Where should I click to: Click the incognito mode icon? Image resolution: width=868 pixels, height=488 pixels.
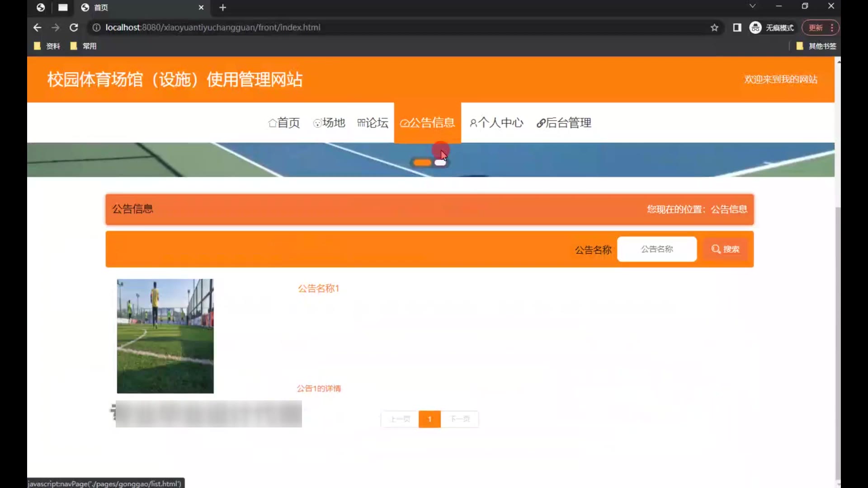tap(755, 28)
